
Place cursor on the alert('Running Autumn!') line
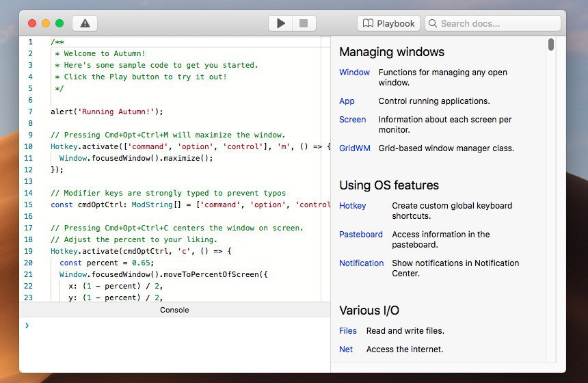[107, 111]
